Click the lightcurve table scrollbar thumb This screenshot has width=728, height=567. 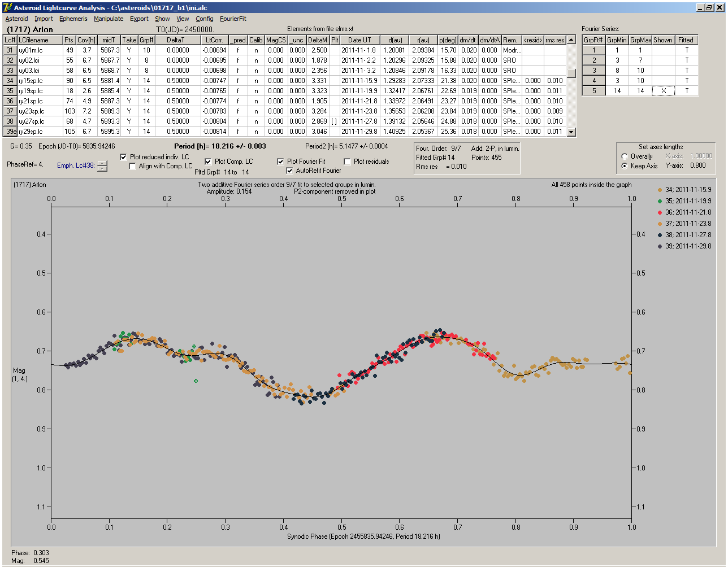[x=571, y=73]
